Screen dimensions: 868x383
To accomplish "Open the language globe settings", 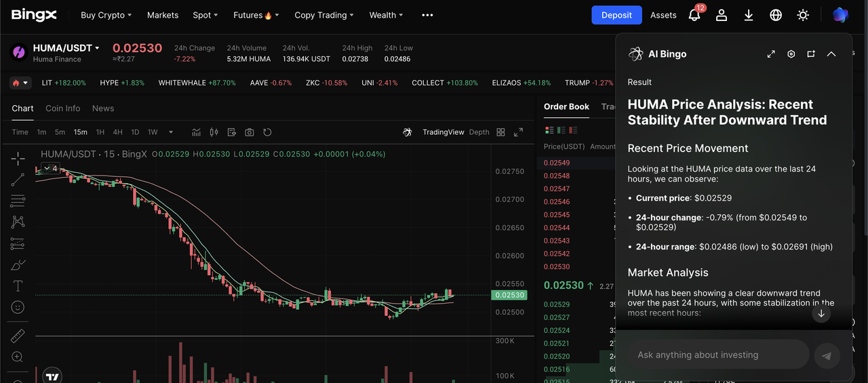I will 776,15.
